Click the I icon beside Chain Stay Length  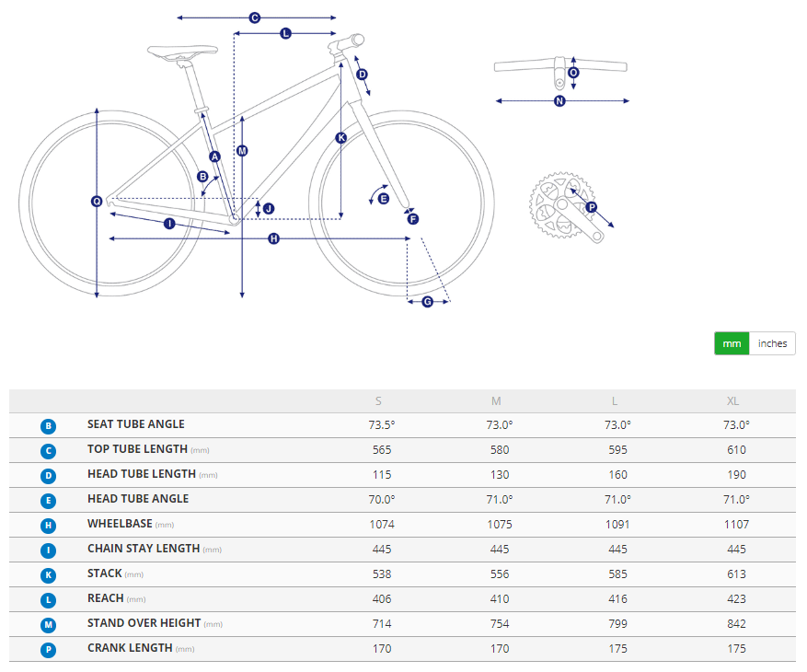pyautogui.click(x=48, y=550)
